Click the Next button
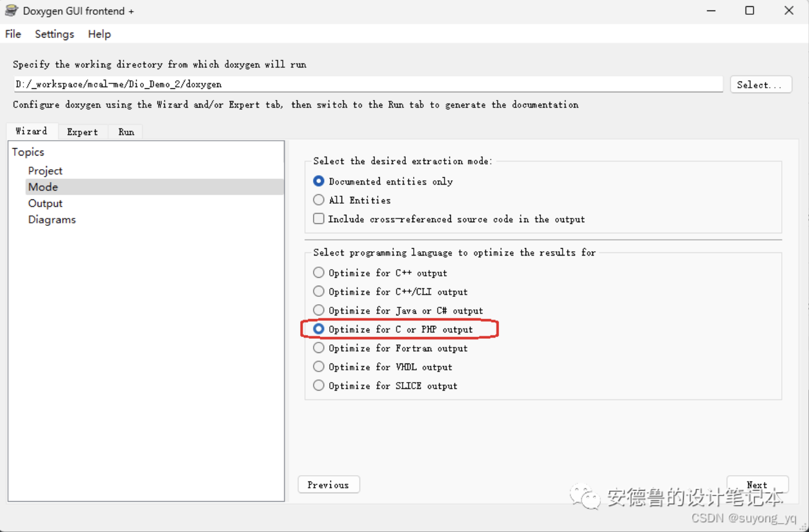Screen dimensions: 809x532 coord(757,484)
